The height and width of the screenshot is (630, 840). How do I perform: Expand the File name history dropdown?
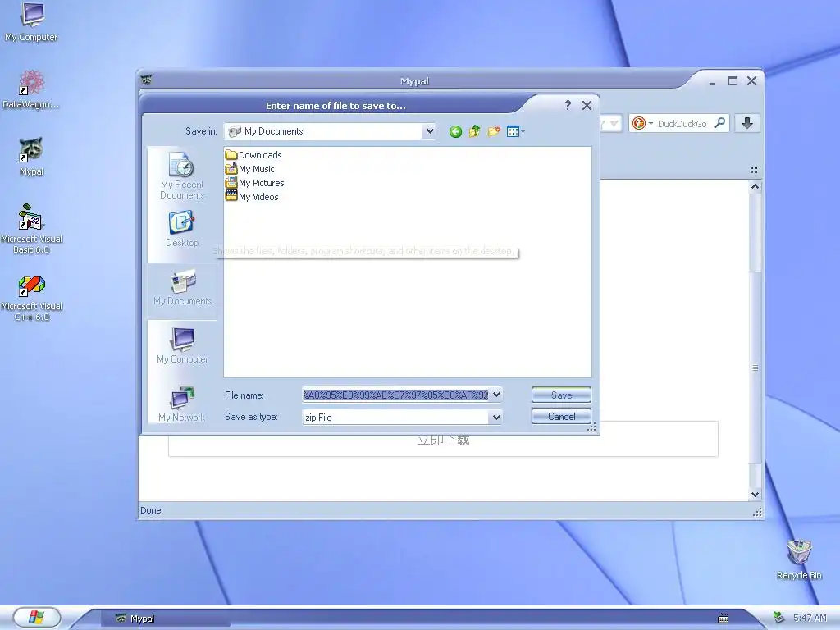(496, 395)
